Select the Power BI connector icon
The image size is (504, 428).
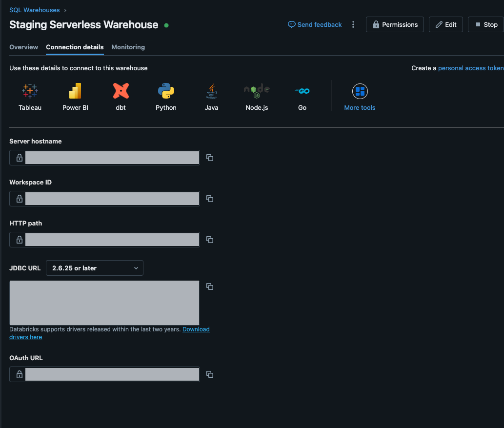(x=75, y=91)
